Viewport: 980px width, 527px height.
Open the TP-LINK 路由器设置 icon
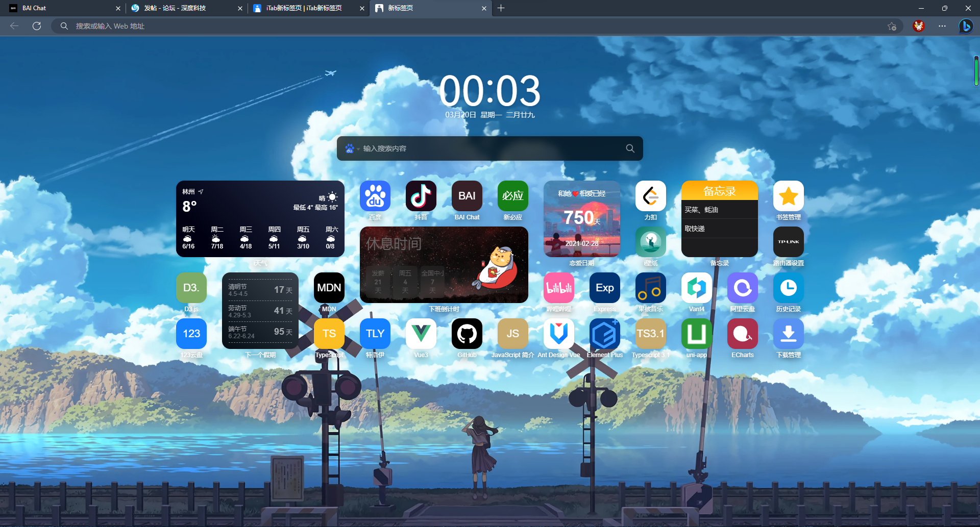788,241
